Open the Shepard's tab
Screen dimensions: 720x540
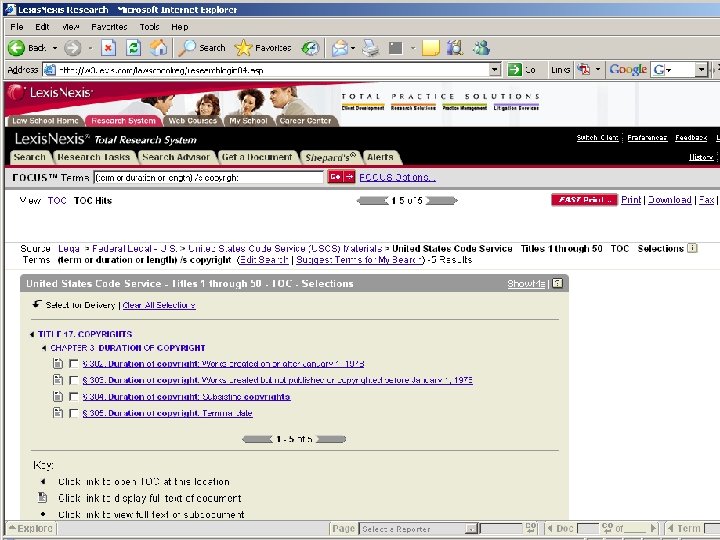[330, 157]
